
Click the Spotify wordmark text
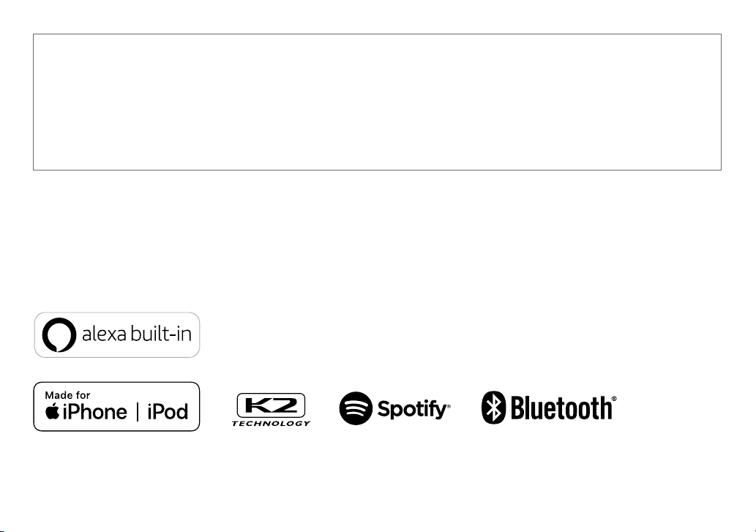(x=412, y=409)
